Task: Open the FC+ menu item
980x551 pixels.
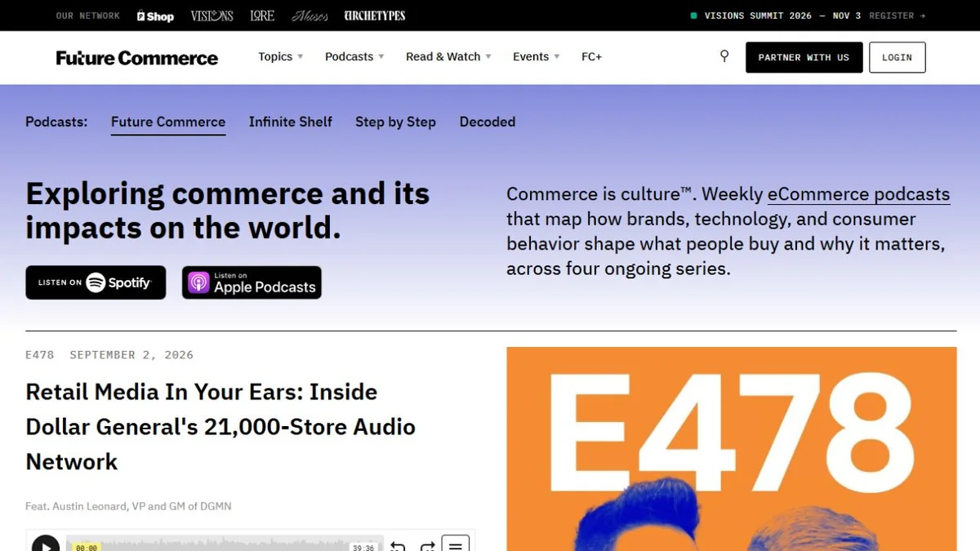Action: [x=591, y=57]
